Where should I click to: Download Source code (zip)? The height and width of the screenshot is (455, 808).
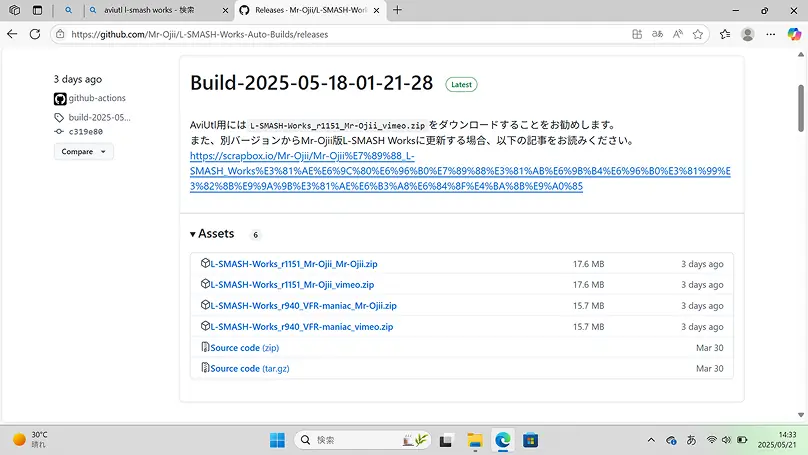click(x=245, y=348)
